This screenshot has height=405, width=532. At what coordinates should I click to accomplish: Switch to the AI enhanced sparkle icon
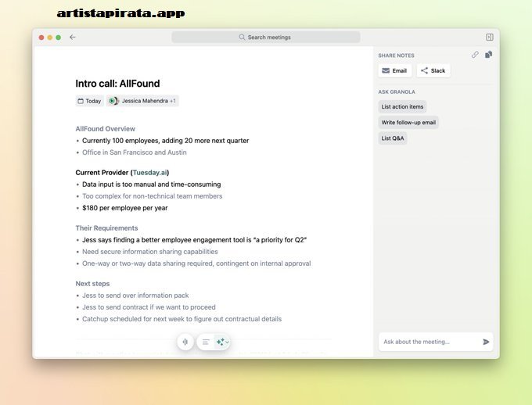[220, 342]
